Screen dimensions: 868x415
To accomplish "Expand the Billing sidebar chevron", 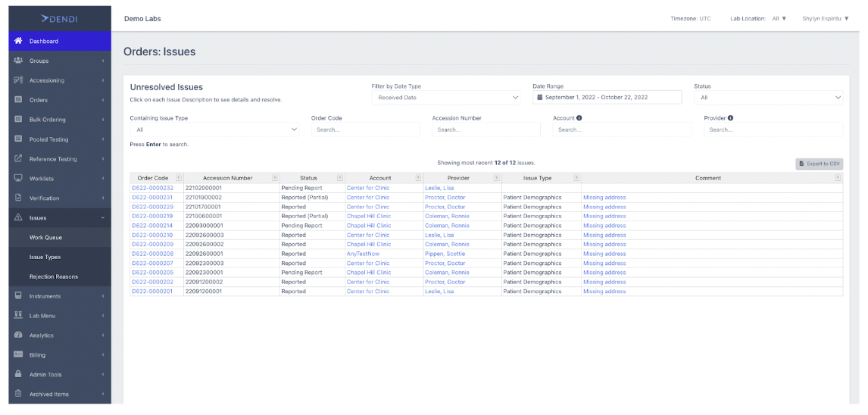I will (x=103, y=354).
